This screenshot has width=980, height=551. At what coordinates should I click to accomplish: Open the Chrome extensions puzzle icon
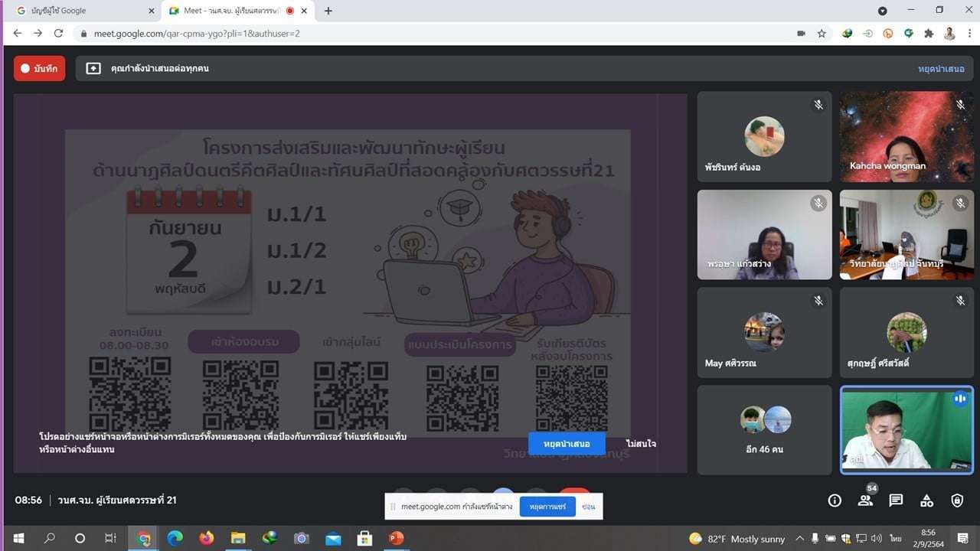pos(929,34)
